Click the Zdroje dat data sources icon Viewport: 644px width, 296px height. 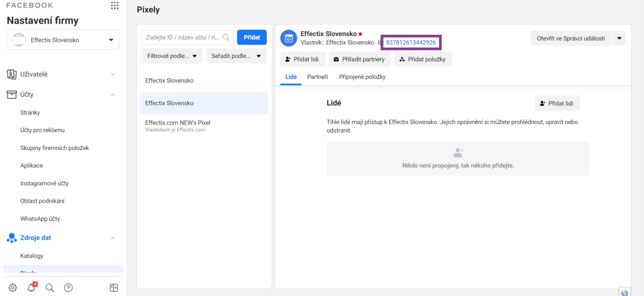pos(12,237)
